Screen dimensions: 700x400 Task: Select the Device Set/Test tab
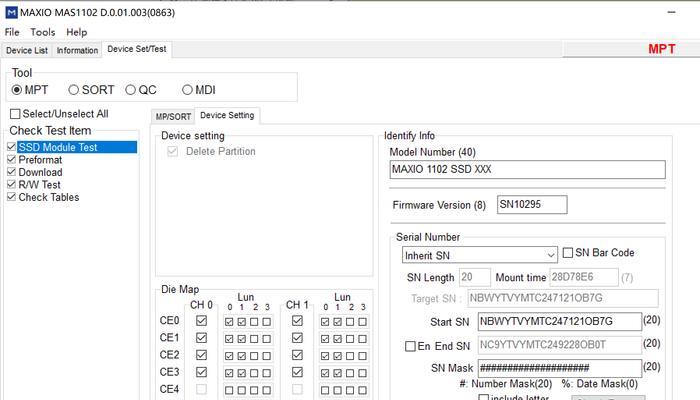(137, 49)
